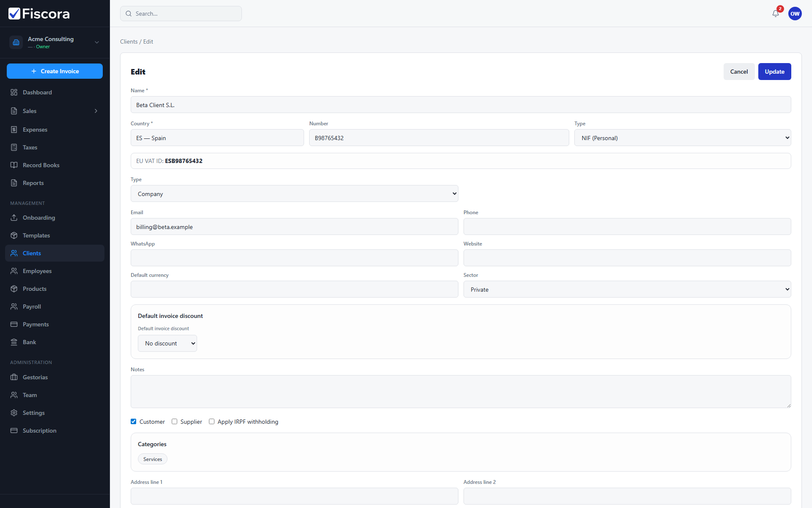The image size is (812, 508).
Task: Open the Sector Private dropdown
Action: pyautogui.click(x=627, y=290)
